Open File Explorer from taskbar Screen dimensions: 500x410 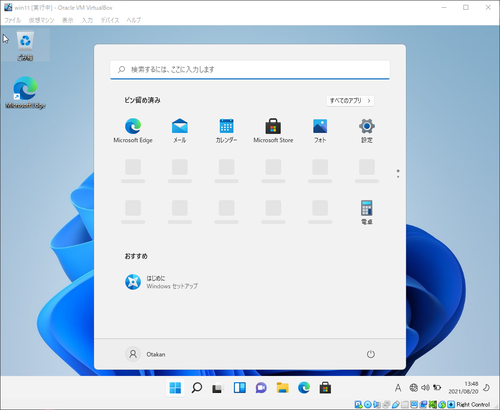282,388
